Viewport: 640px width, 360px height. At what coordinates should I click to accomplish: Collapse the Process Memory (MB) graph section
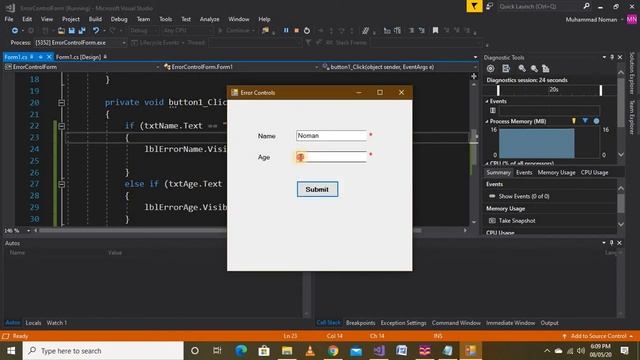(x=487, y=122)
